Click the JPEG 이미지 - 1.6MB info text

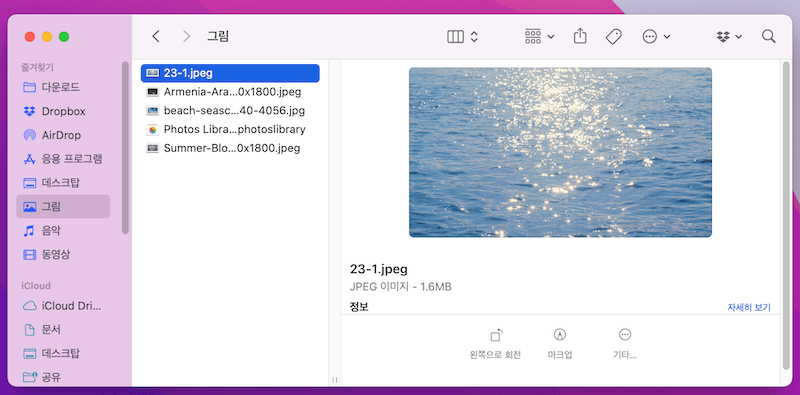[401, 287]
